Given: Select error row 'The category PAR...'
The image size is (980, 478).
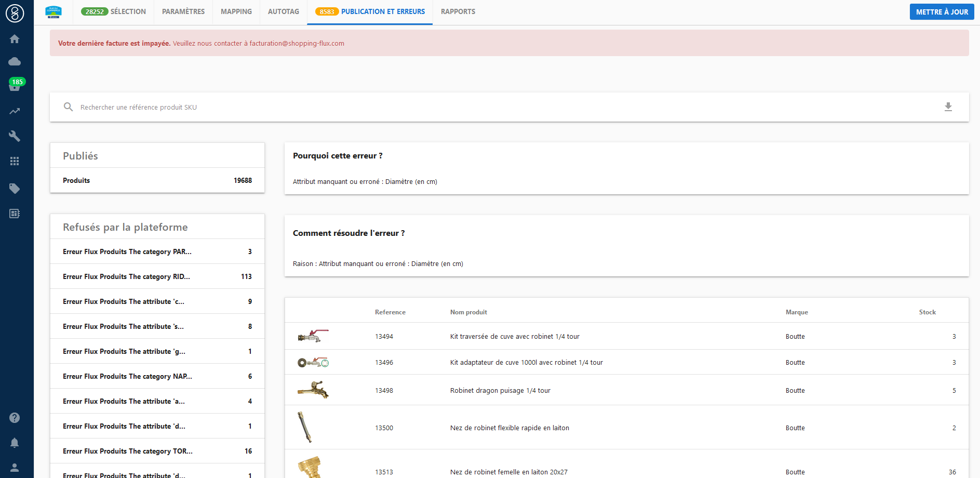Looking at the screenshot, I should tap(157, 251).
